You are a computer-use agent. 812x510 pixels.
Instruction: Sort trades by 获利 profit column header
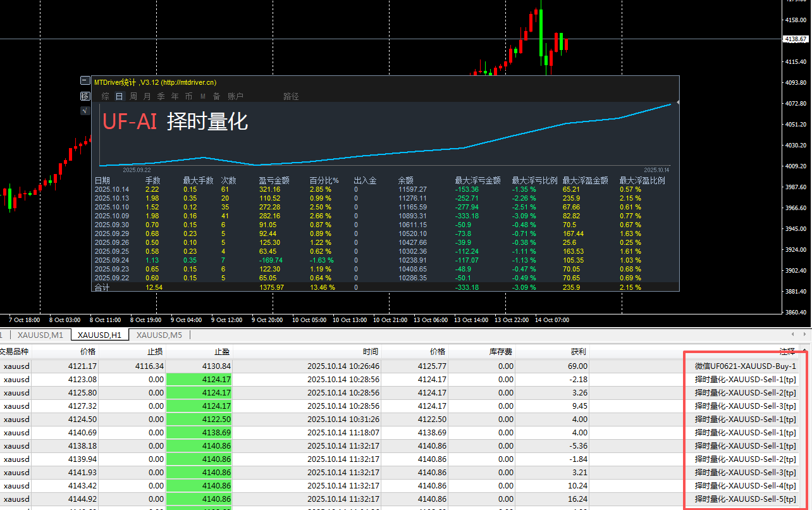coord(577,352)
